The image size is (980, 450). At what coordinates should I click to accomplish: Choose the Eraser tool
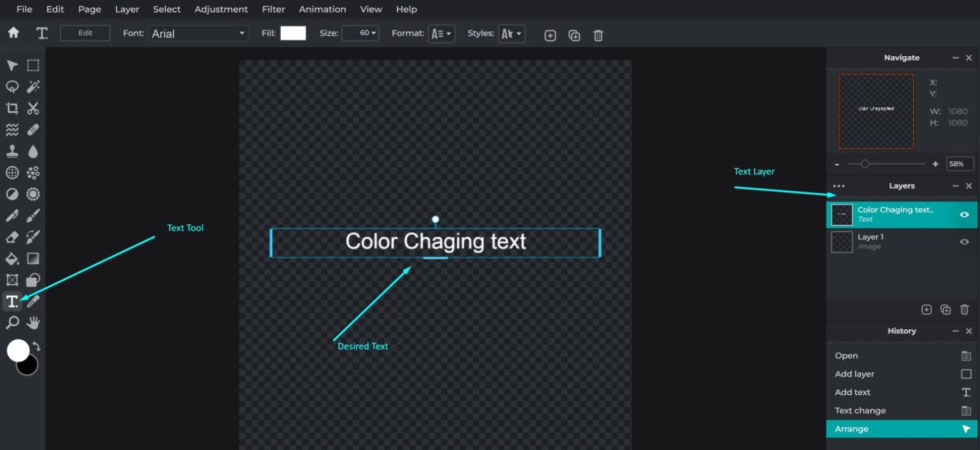point(11,237)
